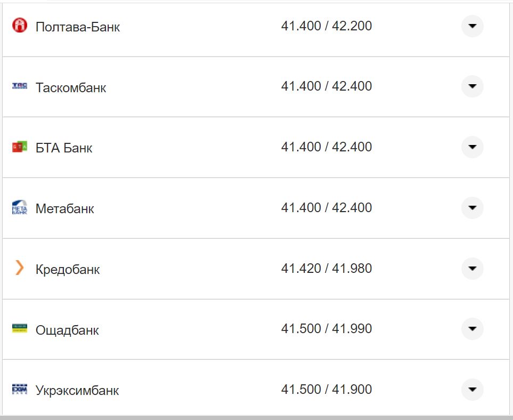Expand the Ощадбанк dropdown arrow
The height and width of the screenshot is (420, 513).
click(472, 329)
